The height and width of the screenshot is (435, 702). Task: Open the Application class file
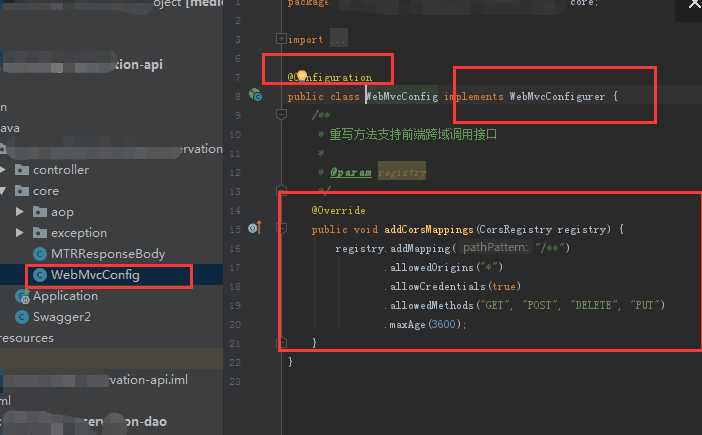tap(65, 296)
